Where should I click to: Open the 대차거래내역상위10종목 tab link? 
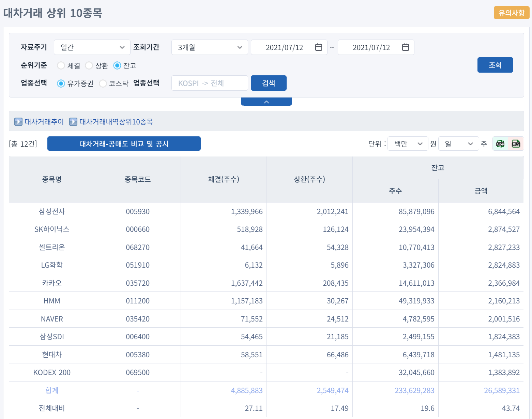tap(116, 122)
